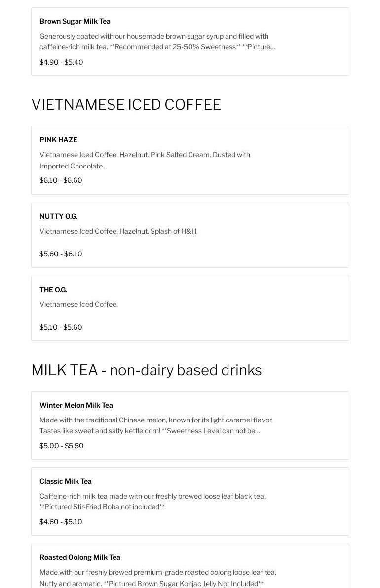Click the Classic Milk Tea description text
This screenshot has height=588, width=380.
[x=152, y=501]
